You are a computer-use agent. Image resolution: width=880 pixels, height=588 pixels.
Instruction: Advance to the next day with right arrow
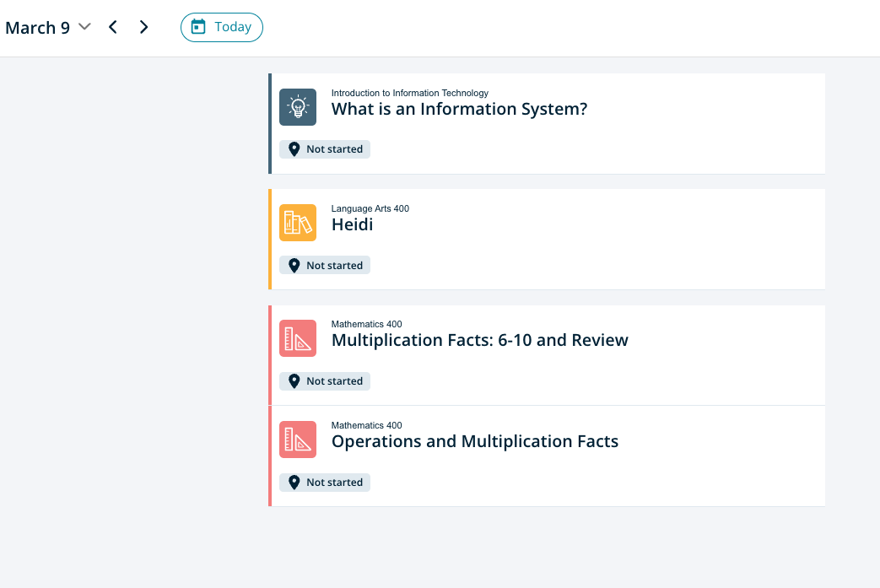click(143, 27)
